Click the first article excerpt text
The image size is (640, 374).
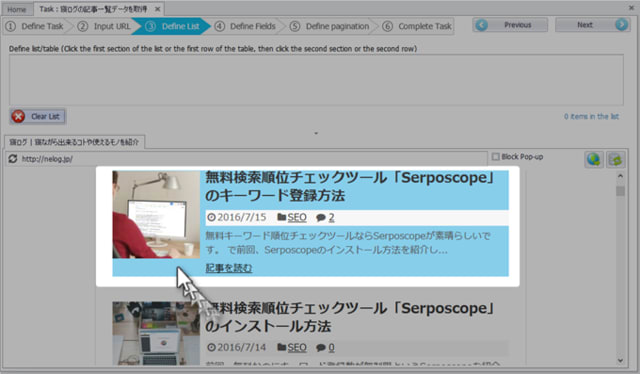point(348,243)
